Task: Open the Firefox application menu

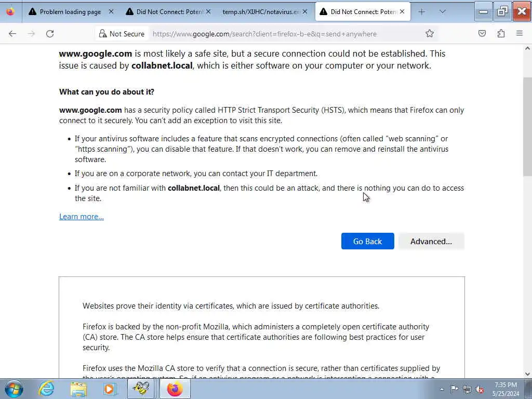Action: (520, 34)
